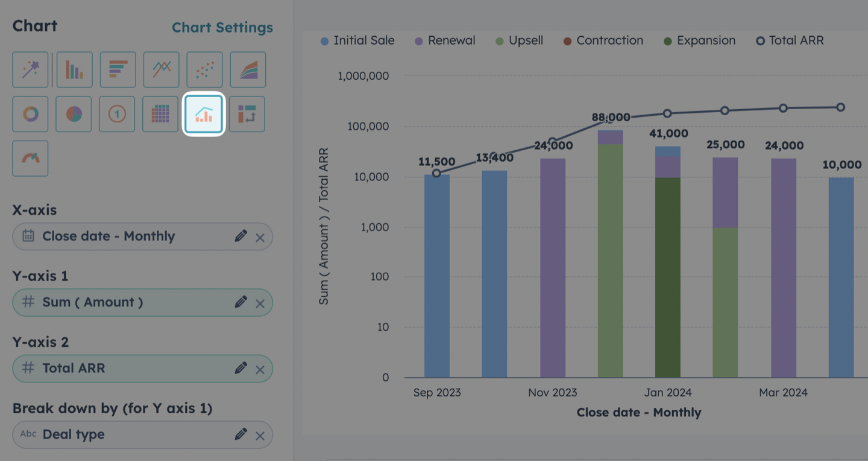Remove Sum ( Amount ) from Y-axis 1
Viewport: 868px width, 461px height.
(260, 304)
